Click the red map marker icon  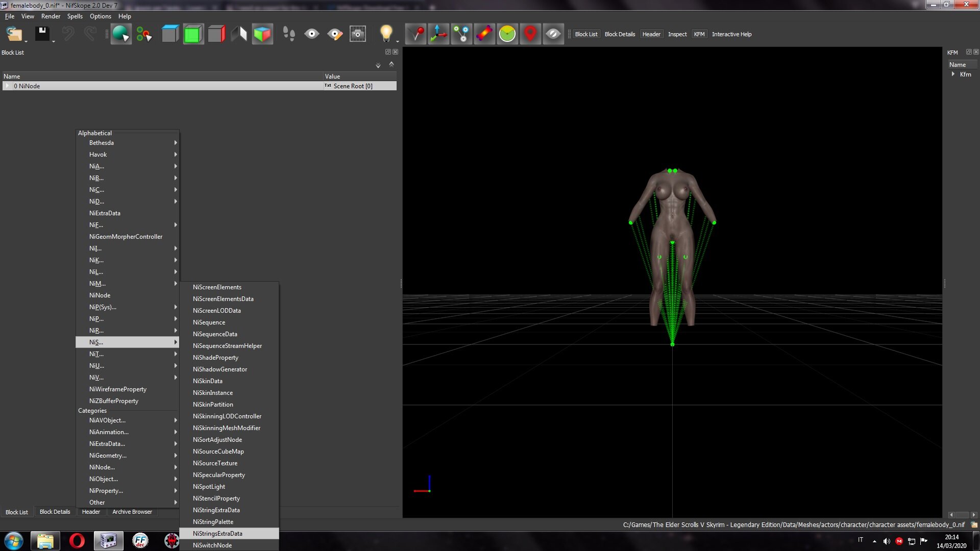click(530, 34)
